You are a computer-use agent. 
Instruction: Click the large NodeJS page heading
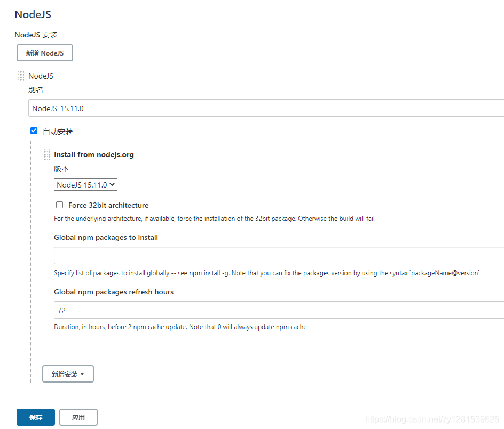(x=33, y=14)
